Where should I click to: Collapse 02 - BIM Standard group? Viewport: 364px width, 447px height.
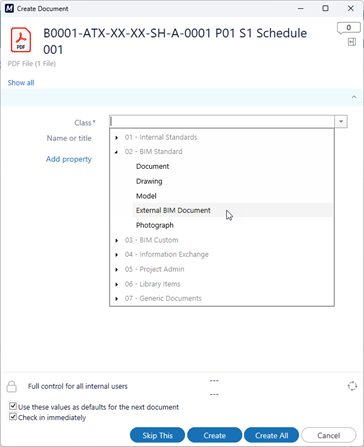point(116,152)
